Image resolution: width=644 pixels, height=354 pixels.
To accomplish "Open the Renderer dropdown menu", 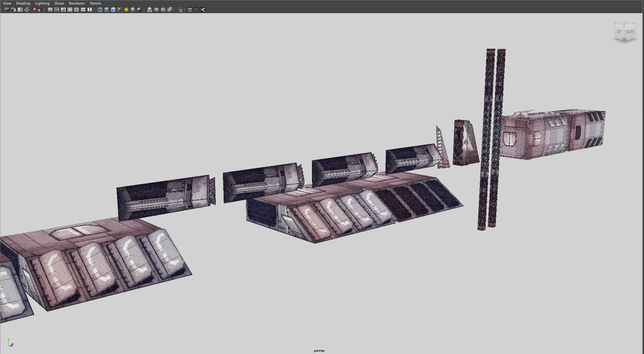I will (x=77, y=3).
